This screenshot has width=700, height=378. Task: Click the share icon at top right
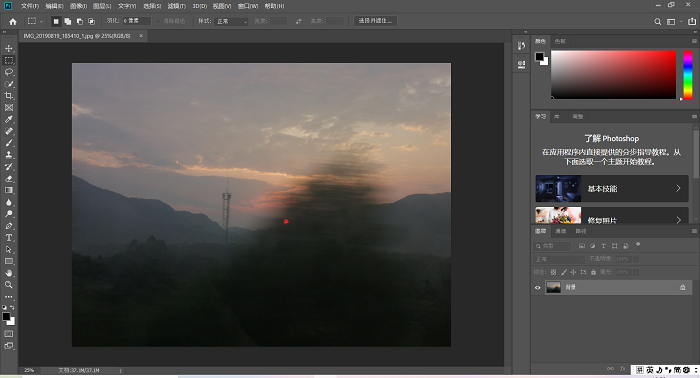(x=692, y=21)
